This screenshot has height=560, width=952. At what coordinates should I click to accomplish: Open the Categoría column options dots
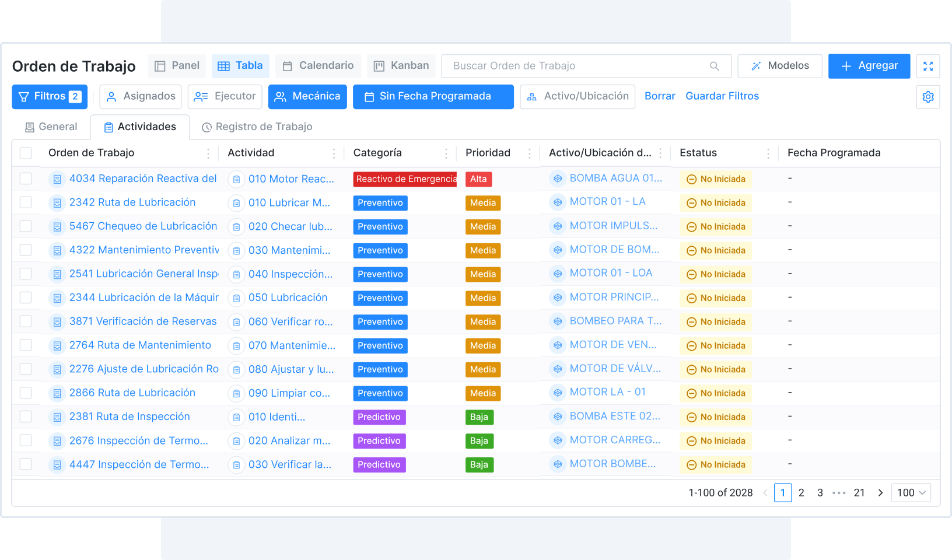point(446,153)
